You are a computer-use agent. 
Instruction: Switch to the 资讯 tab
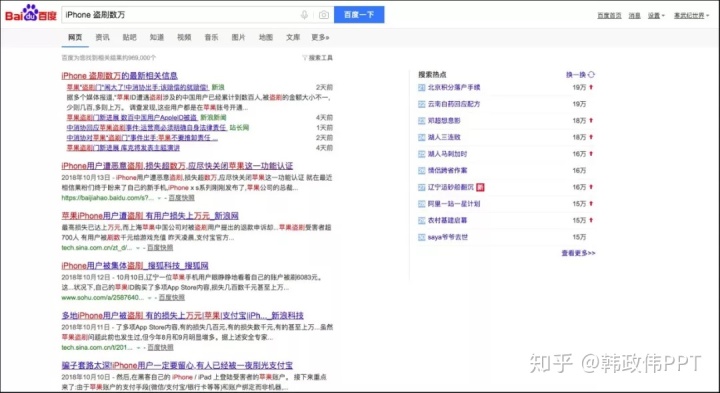[102, 37]
